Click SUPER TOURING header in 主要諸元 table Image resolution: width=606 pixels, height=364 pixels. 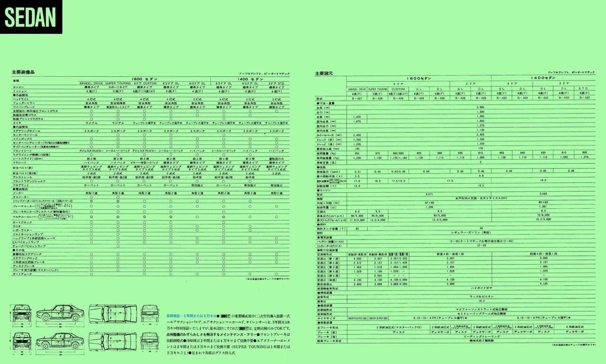point(378,89)
